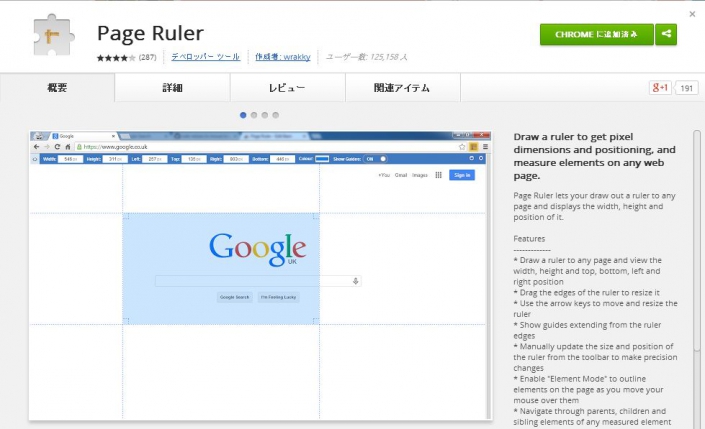Switch to the 関連アイテム tab
Image resolution: width=705 pixels, height=429 pixels.
point(402,88)
